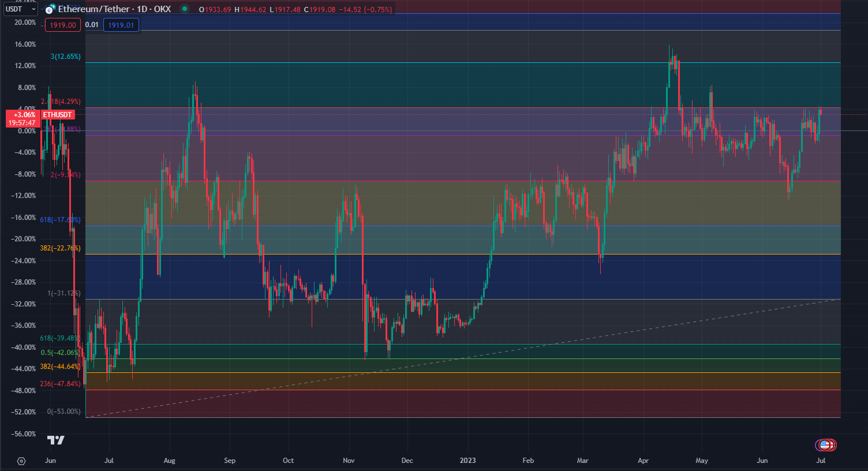Click the 0.01 spread value
This screenshot has width=868, height=471.
coord(92,25)
